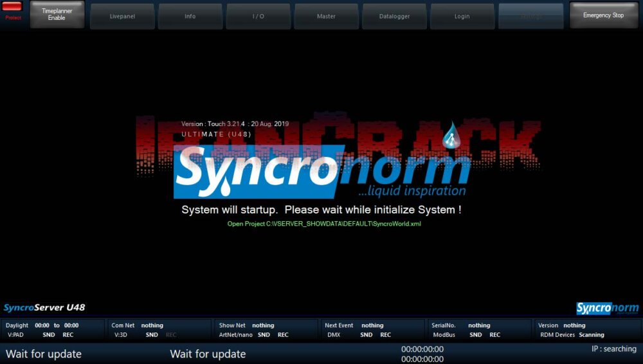Click the Daylight '00:00 to 00:00' status

click(x=57, y=325)
